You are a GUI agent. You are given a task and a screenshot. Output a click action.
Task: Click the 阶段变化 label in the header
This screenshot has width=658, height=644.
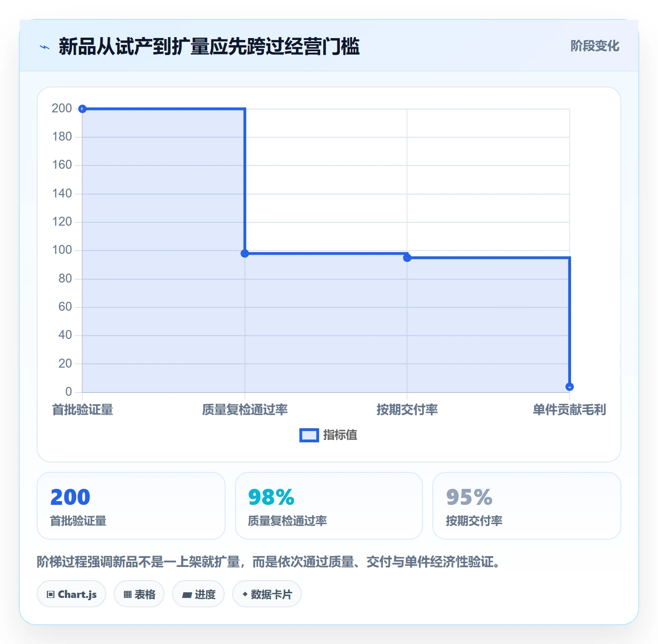[x=595, y=46]
